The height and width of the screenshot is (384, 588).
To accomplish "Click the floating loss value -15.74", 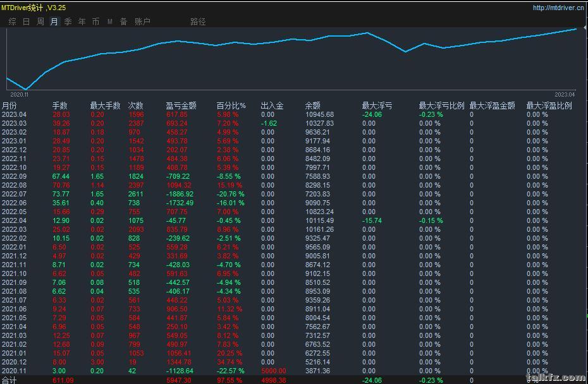I will tap(372, 220).
